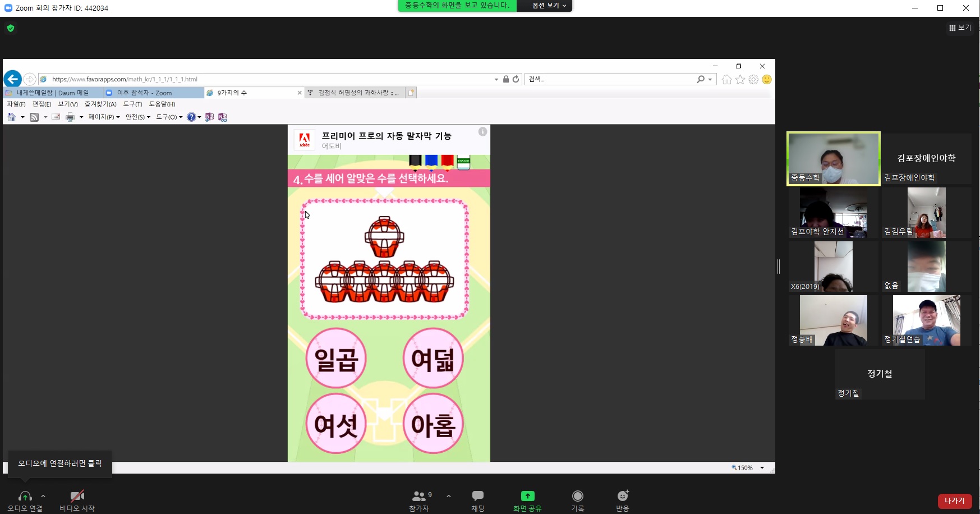The width and height of the screenshot is (980, 514).
Task: Expand the audio options caret
Action: point(43,496)
